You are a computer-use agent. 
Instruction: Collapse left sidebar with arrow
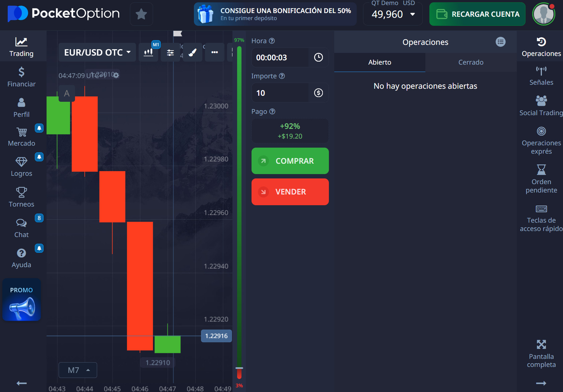(21, 383)
